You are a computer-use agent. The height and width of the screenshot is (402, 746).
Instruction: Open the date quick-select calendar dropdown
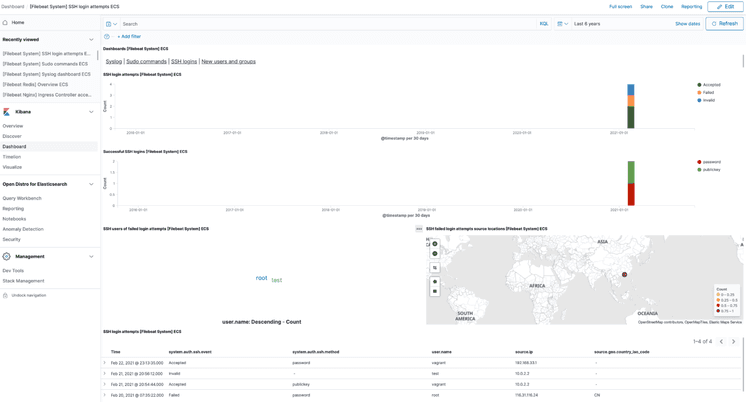(562, 24)
